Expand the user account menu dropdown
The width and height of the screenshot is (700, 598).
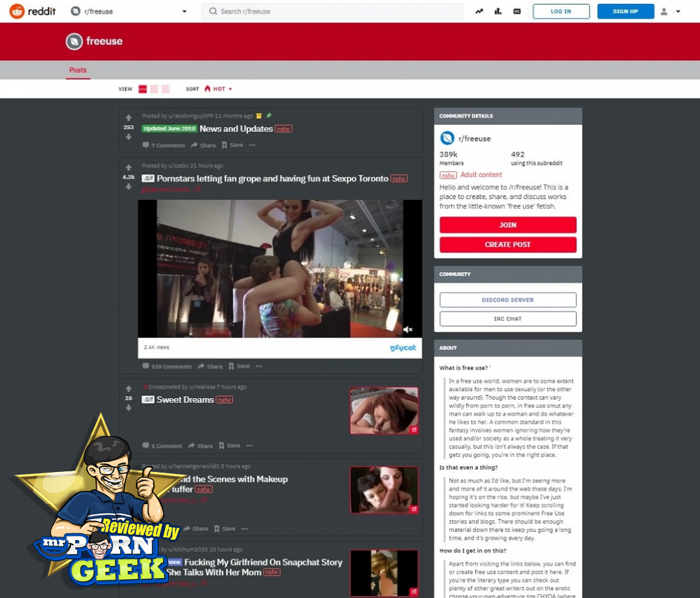coord(671,11)
